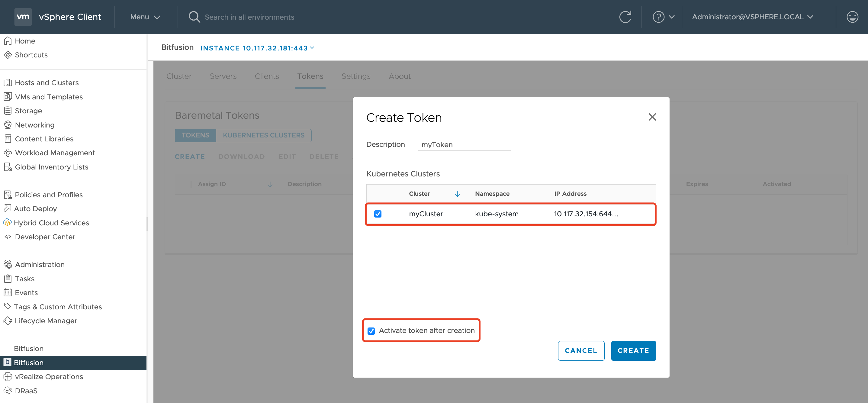Switch to the Settings tab
The height and width of the screenshot is (403, 868).
click(x=356, y=76)
